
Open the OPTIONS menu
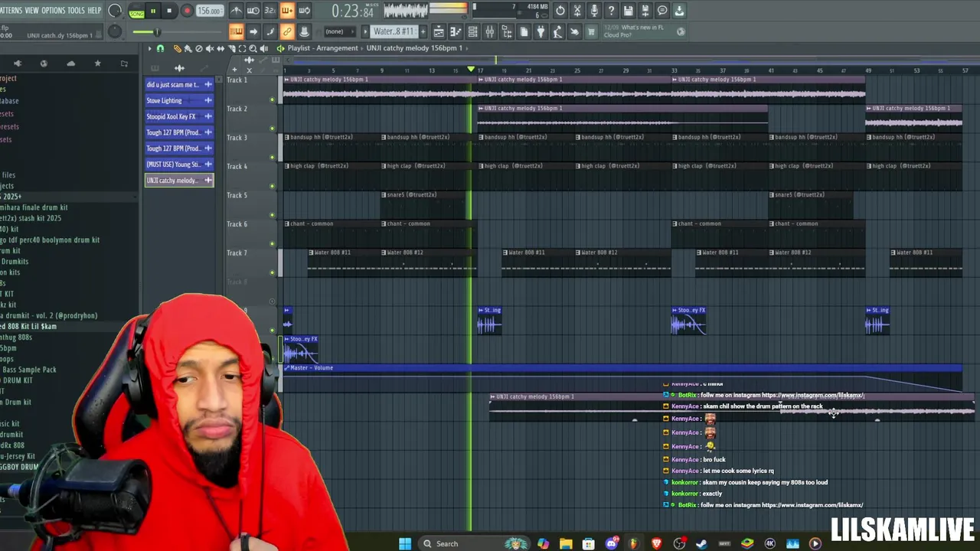[x=53, y=10]
